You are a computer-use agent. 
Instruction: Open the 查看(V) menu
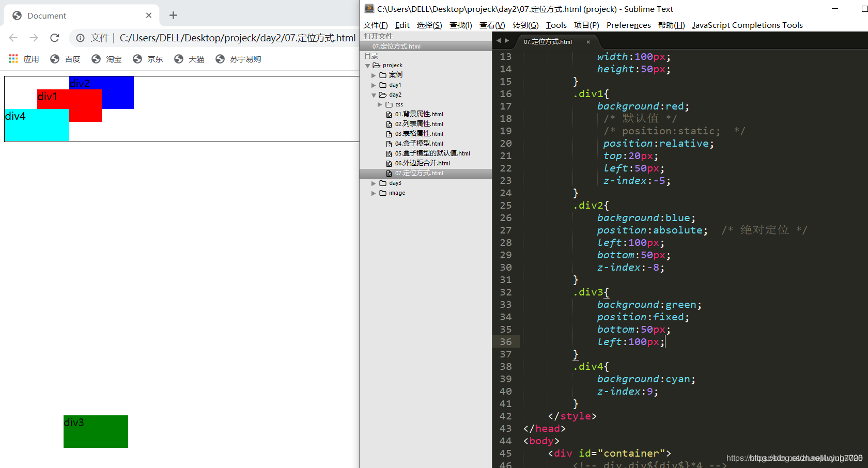point(492,25)
